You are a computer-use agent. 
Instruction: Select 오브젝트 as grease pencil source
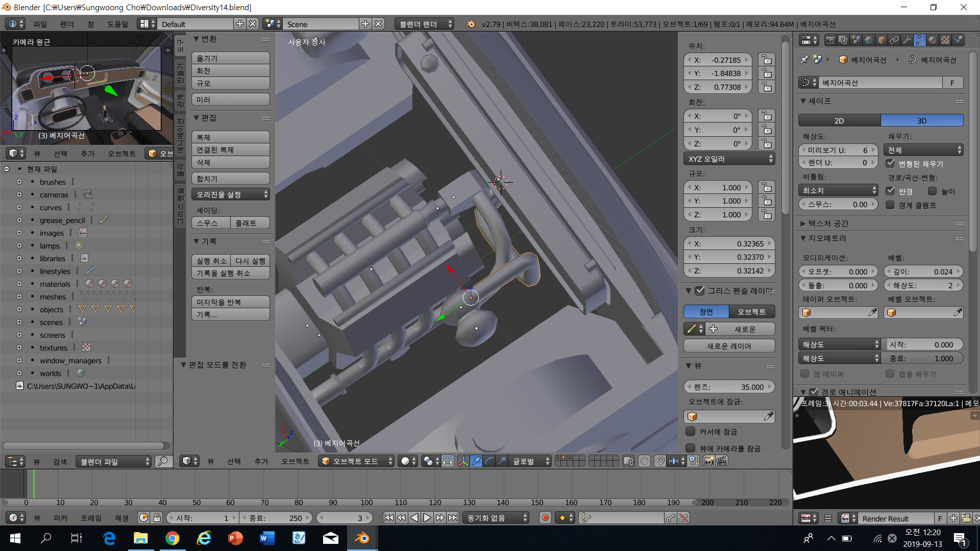752,312
